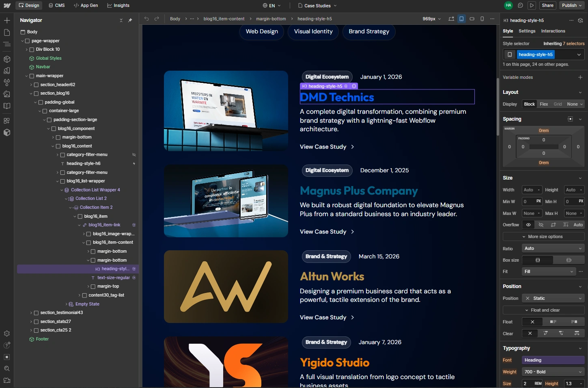This screenshot has width=588, height=388.
Task: Click View Case Study under DMD Technics
Action: pos(327,147)
